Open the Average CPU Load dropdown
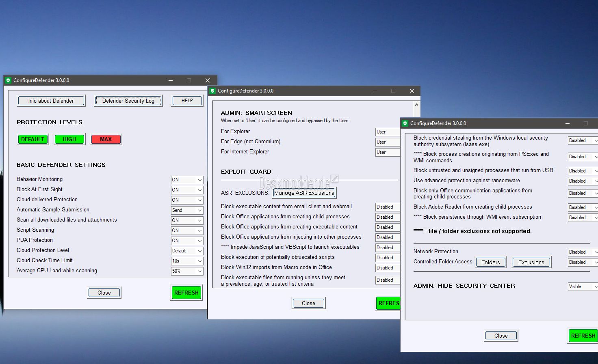 click(x=187, y=271)
